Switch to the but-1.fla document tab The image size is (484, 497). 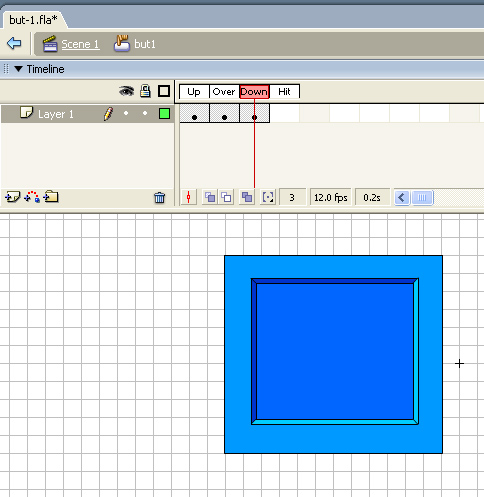click(33, 20)
